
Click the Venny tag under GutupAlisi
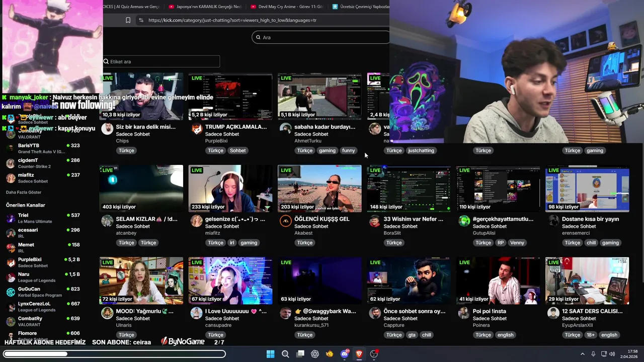[517, 242]
